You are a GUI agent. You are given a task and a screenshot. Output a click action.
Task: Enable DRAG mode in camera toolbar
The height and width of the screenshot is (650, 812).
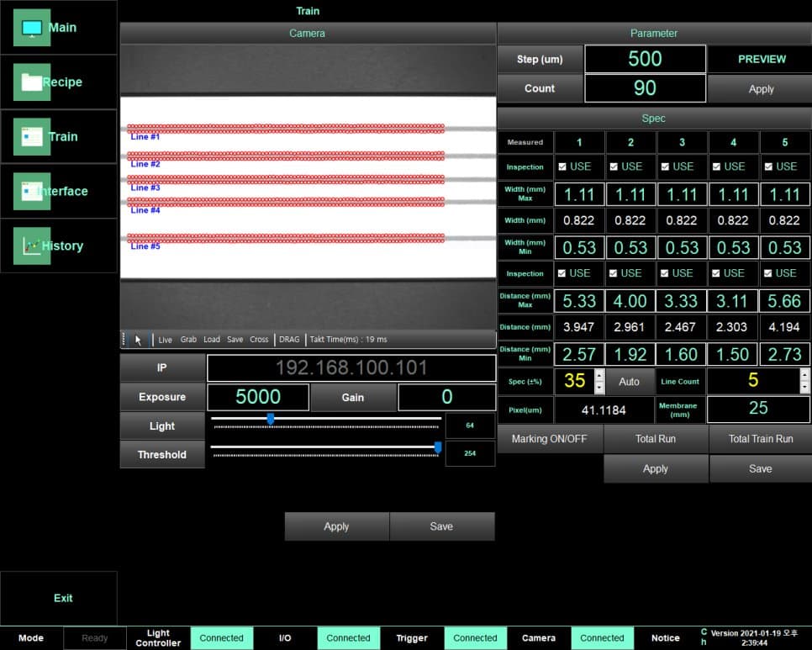[289, 340]
